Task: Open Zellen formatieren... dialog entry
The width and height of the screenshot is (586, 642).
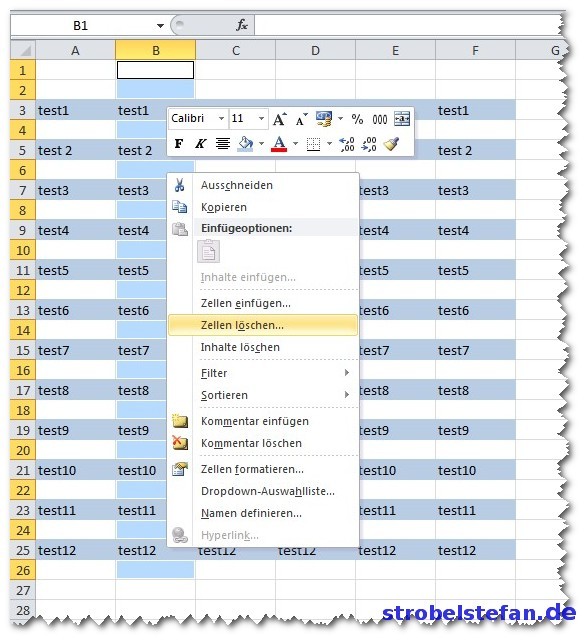Action: [263, 469]
